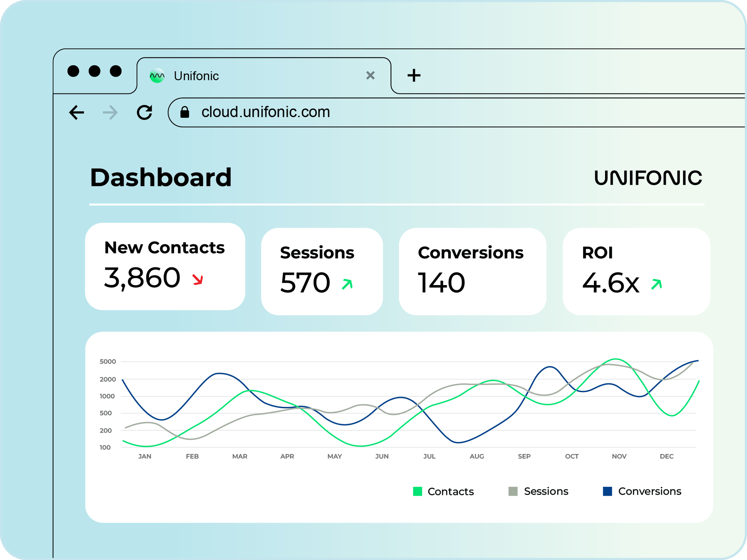
Task: Click the green up arrow beside 570
Action: (347, 284)
